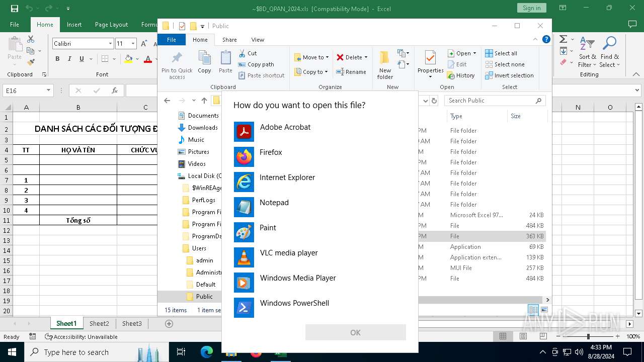This screenshot has height=362, width=644.
Task: Open Excel font name Calibri dropdown
Action: [x=110, y=44]
